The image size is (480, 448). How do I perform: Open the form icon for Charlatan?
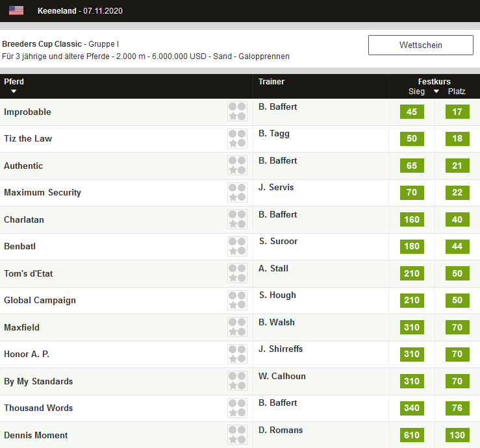coord(237,219)
